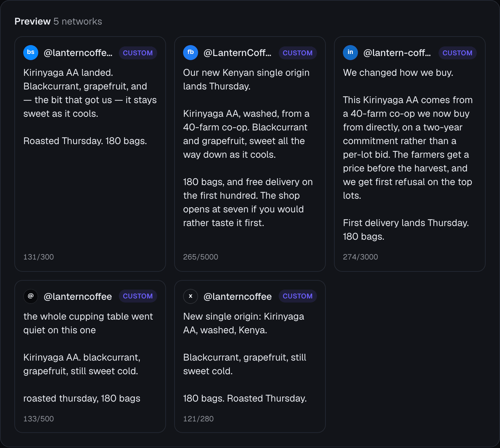Click the Facebook 'fb' network icon
The width and height of the screenshot is (500, 448).
[x=191, y=53]
